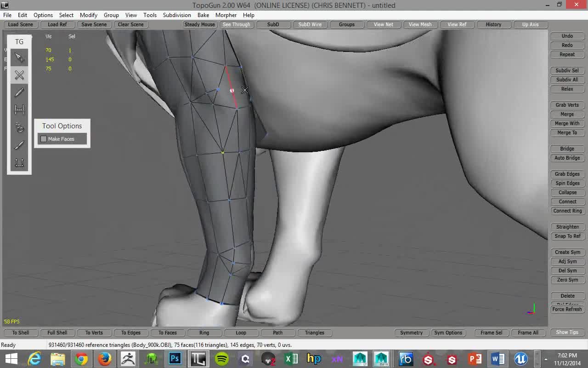Click the visible edges count 145

(x=50, y=59)
